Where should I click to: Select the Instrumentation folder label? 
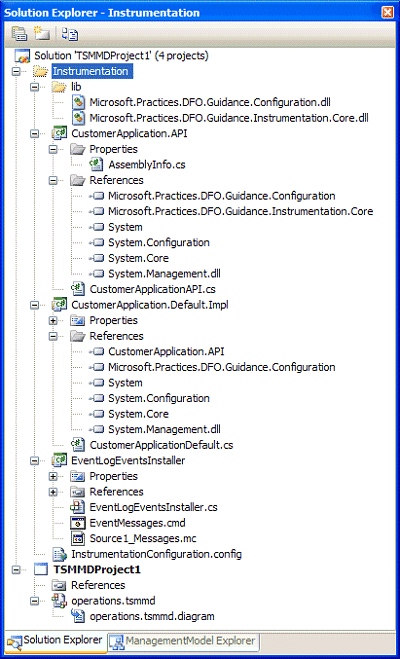tap(92, 71)
